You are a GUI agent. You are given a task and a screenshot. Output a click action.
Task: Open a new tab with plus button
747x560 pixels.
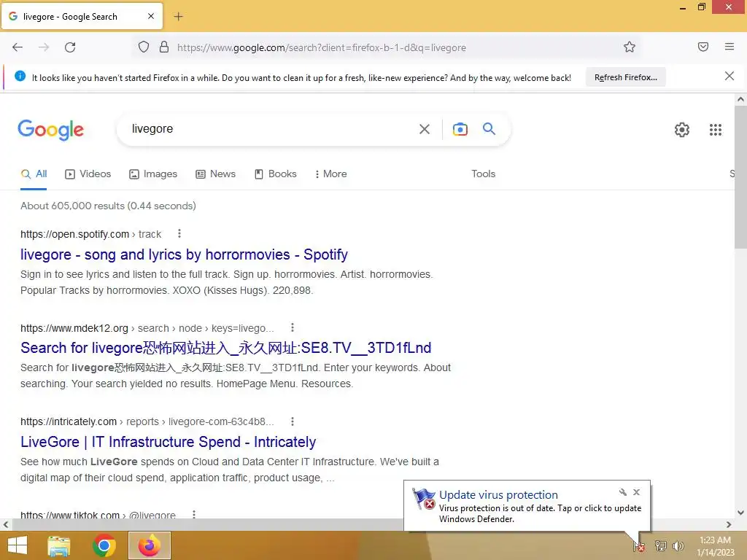tap(178, 17)
